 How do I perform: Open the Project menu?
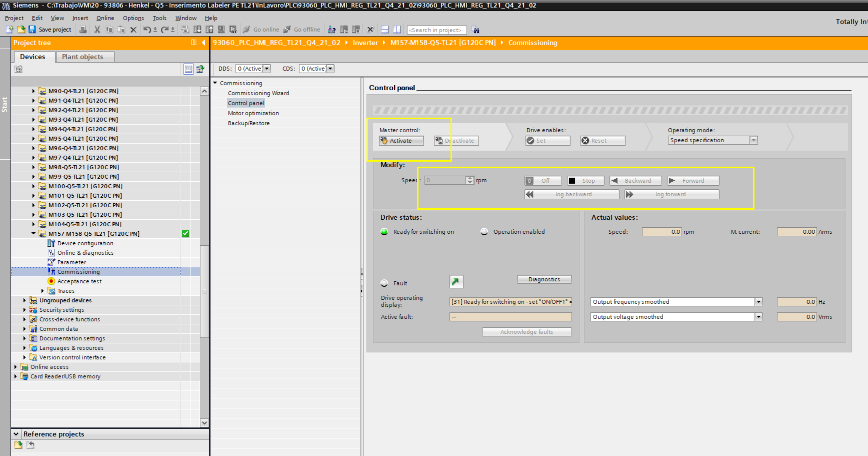(14, 18)
